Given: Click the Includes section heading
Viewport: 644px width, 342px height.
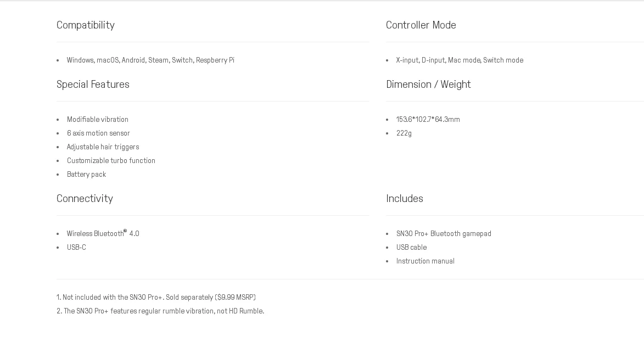Looking at the screenshot, I should tap(405, 199).
